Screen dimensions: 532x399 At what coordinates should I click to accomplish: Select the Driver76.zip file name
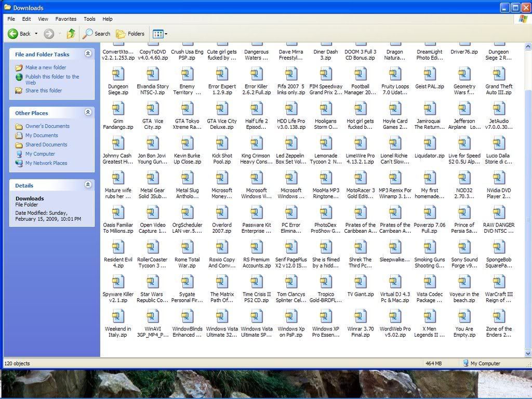coord(464,52)
